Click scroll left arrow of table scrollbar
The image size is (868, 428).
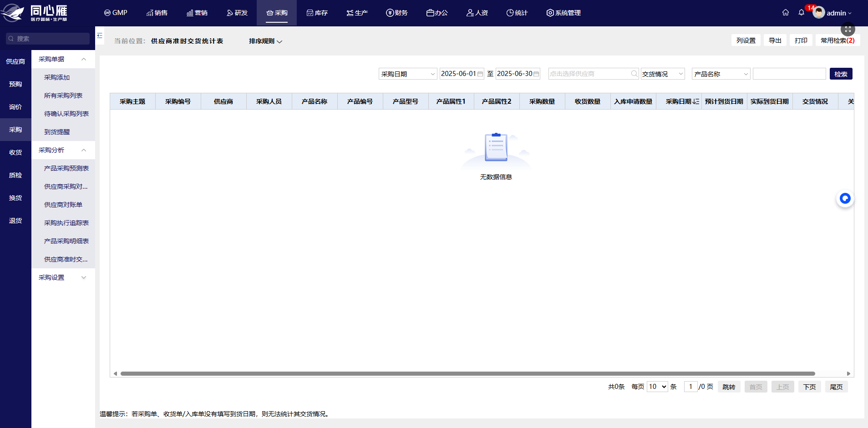tap(115, 374)
